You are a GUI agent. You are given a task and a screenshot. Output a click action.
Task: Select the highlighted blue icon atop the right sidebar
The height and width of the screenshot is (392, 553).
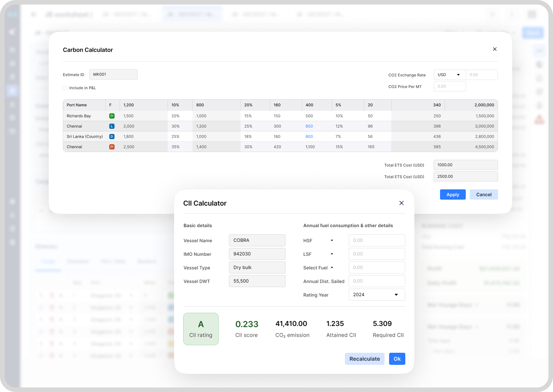(x=539, y=50)
